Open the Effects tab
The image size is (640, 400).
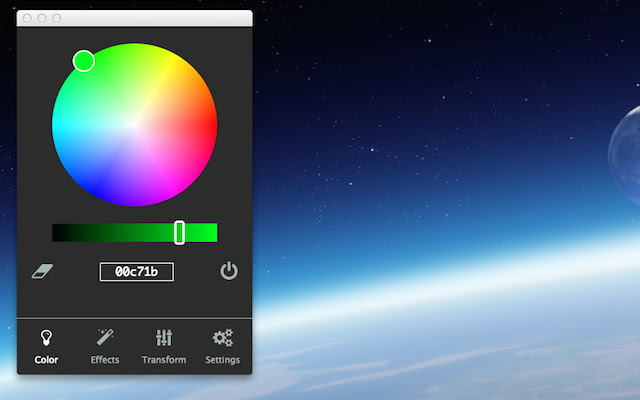(x=105, y=347)
